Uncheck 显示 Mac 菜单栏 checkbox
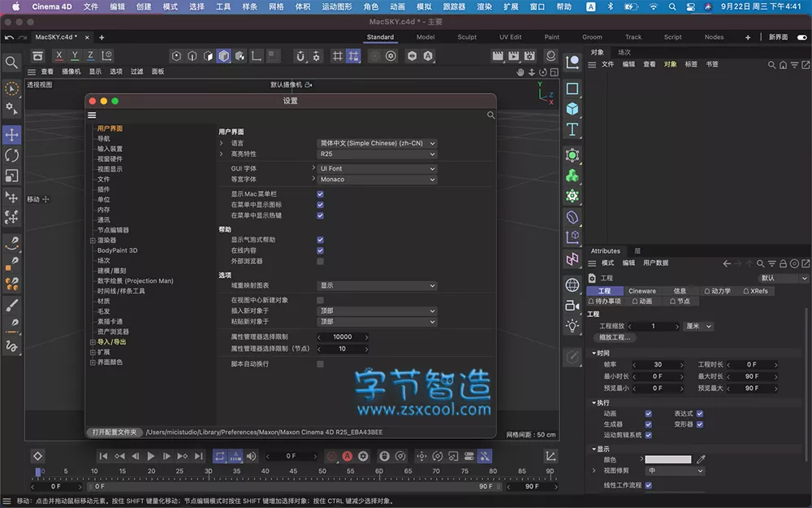Viewport: 812px width, 508px height. coord(320,194)
